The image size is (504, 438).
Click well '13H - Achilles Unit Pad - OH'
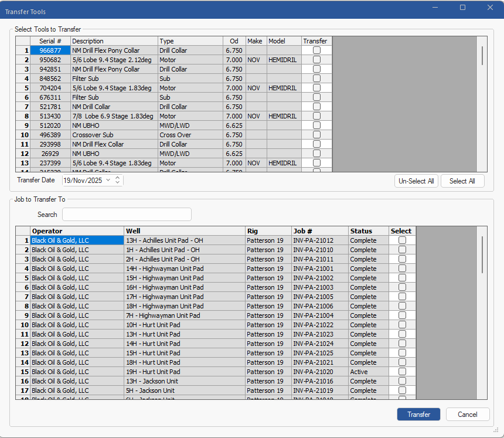pos(185,240)
